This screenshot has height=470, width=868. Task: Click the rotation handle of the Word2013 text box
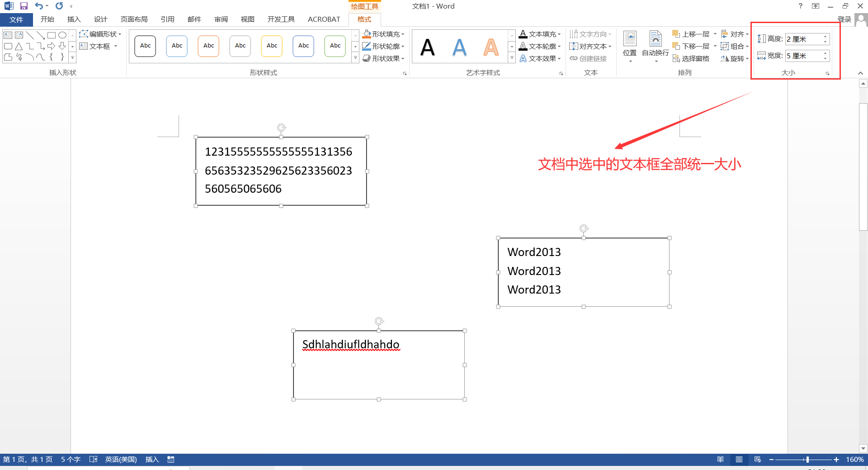[x=584, y=228]
